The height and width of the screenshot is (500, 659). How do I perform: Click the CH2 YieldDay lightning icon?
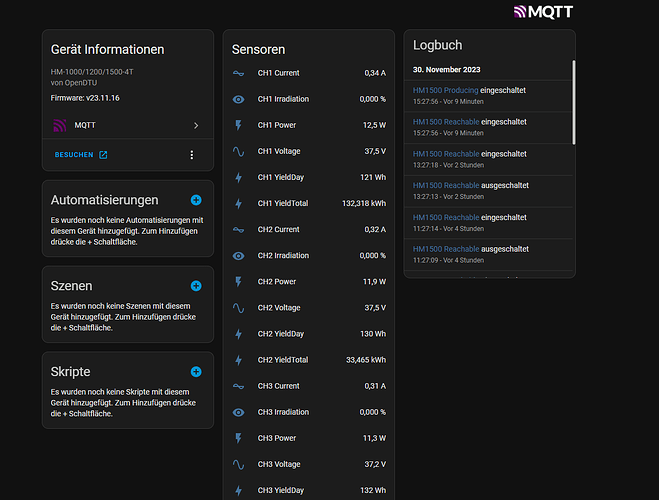(x=238, y=334)
